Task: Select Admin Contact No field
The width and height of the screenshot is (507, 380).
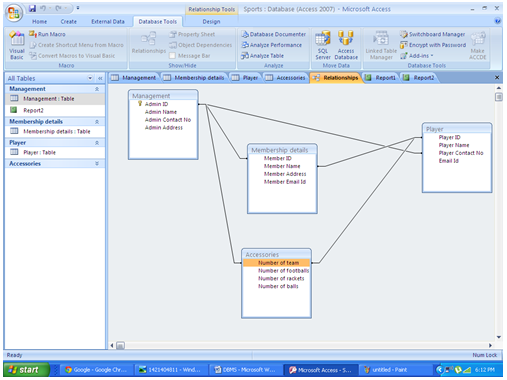Action: [x=168, y=120]
